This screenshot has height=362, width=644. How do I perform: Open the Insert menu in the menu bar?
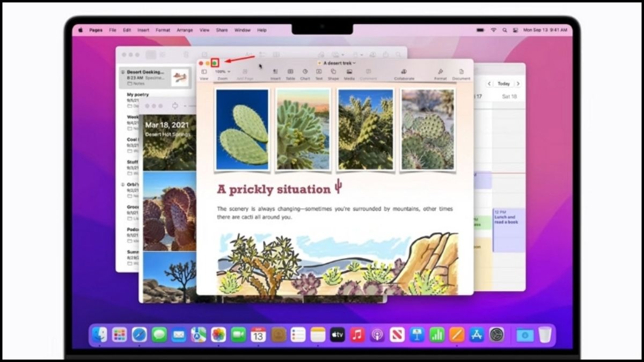(x=143, y=30)
